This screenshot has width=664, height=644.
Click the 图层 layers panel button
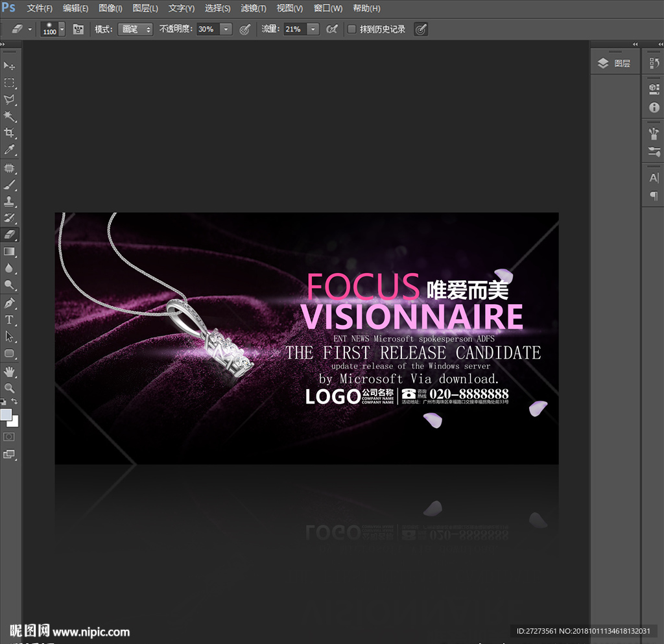tap(615, 63)
